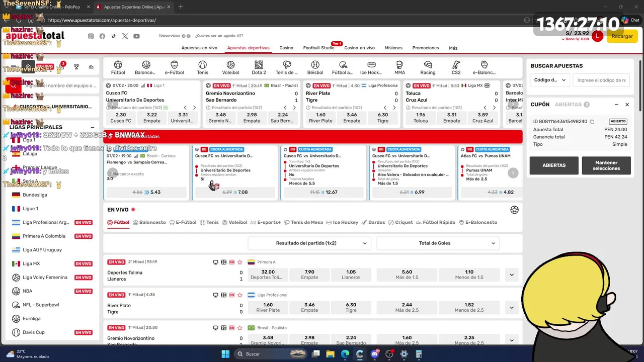Go to Apuestas en vivo tab

199,48
